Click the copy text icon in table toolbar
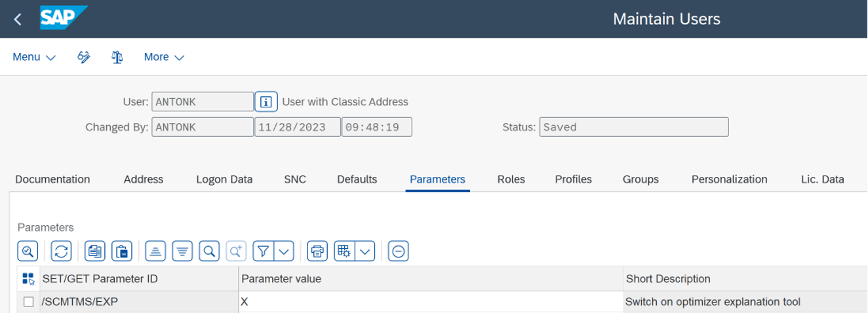This screenshot has width=868, height=313. (x=95, y=251)
